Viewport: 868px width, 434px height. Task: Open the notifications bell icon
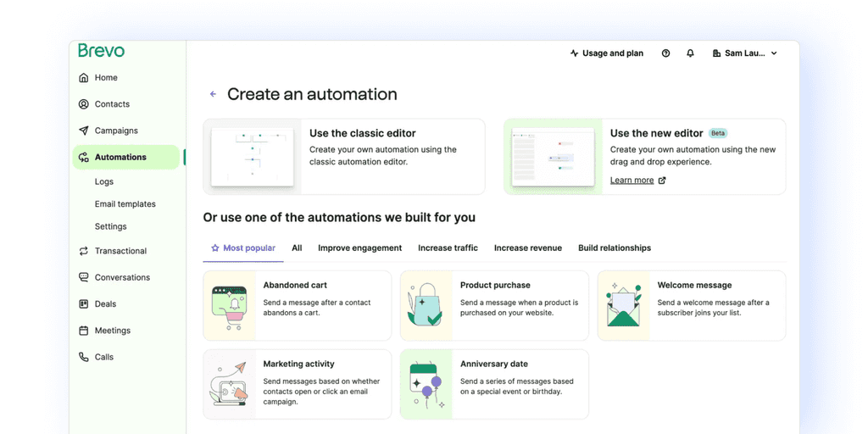[x=690, y=53]
